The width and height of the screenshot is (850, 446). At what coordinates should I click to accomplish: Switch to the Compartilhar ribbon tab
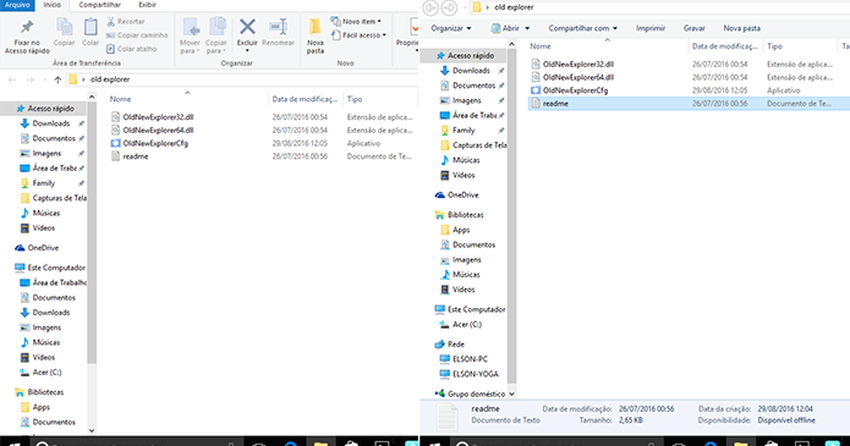pos(100,5)
